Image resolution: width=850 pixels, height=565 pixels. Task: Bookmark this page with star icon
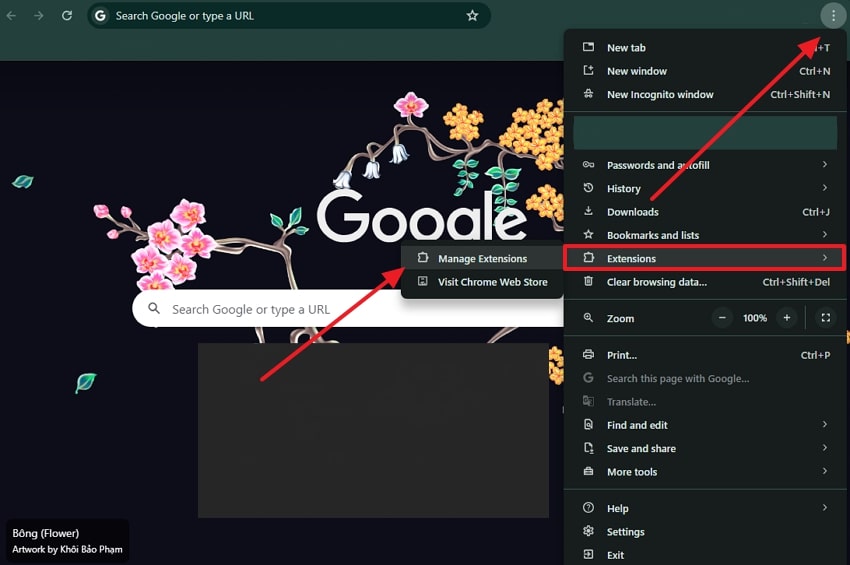point(472,16)
